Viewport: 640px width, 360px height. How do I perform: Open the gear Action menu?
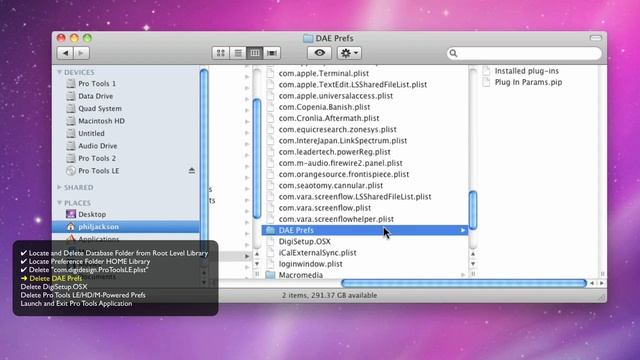(x=349, y=53)
